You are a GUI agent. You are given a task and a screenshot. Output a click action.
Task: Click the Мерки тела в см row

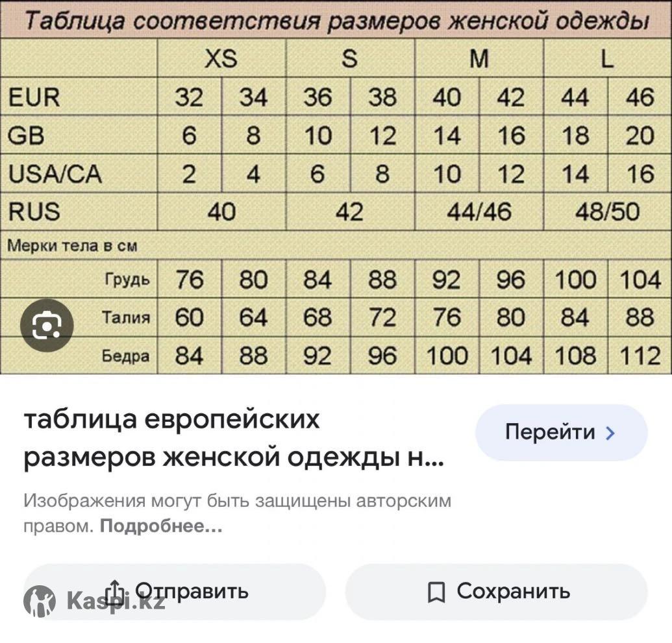coord(336,245)
